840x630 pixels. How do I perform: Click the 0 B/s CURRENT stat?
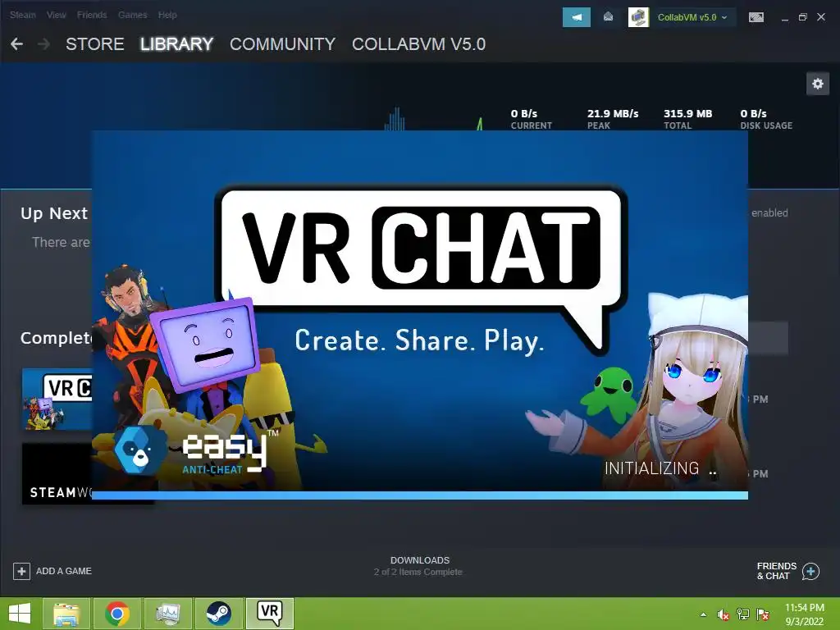click(531, 119)
